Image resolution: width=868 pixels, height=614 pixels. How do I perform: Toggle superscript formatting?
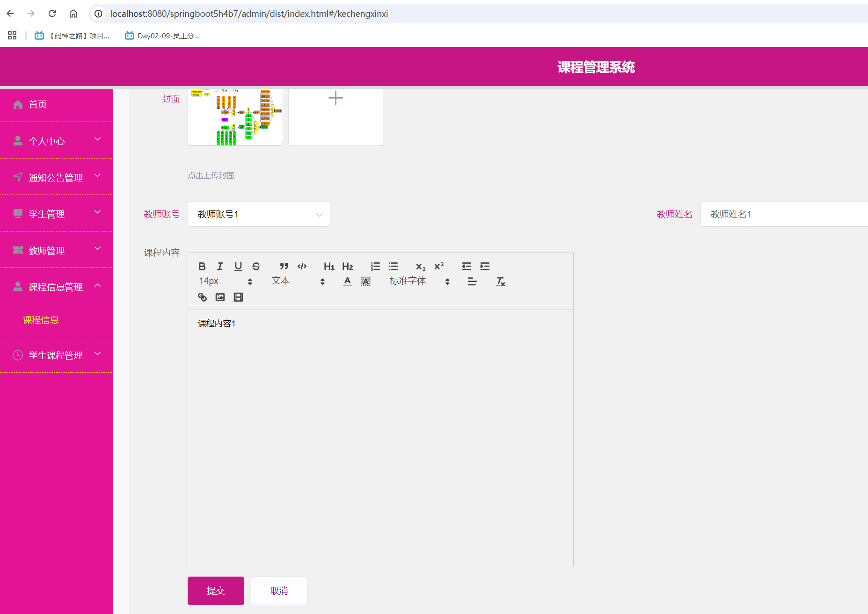pos(438,266)
